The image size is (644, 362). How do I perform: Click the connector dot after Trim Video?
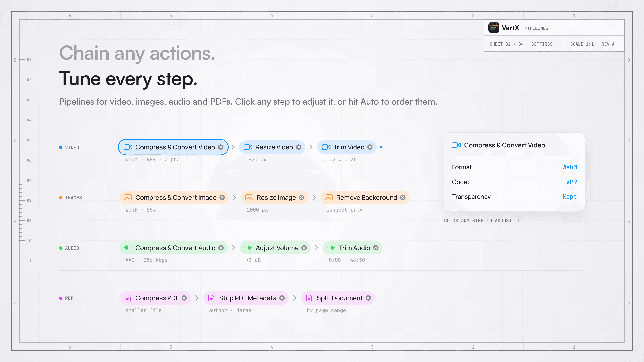[381, 147]
